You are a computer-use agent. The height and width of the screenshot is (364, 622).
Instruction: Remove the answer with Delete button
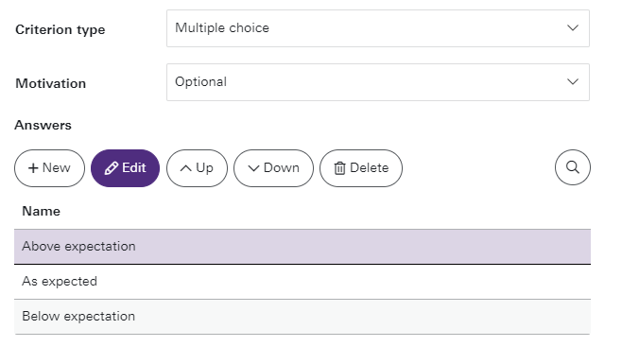(361, 168)
